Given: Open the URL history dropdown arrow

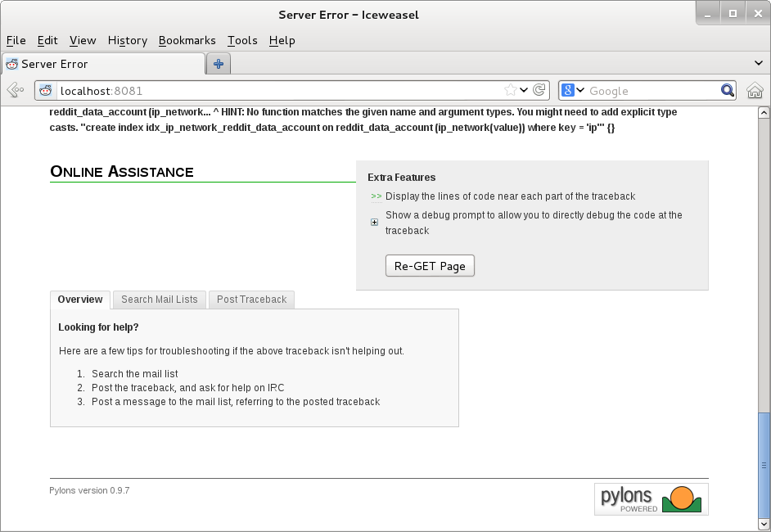Looking at the screenshot, I should coord(525,91).
